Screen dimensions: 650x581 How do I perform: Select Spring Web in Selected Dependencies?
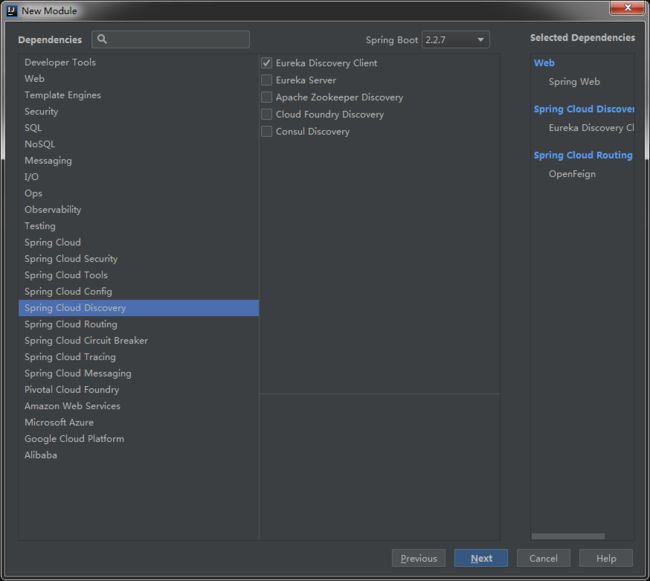click(574, 82)
